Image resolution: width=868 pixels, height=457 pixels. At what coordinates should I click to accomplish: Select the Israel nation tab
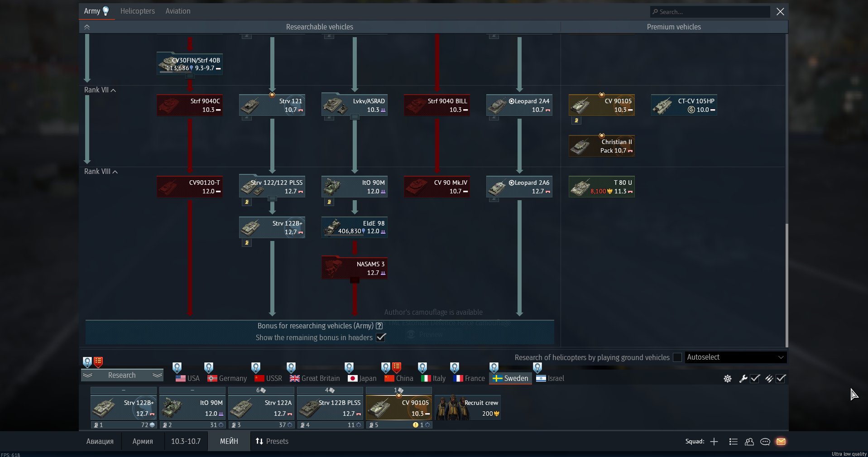[550, 379]
